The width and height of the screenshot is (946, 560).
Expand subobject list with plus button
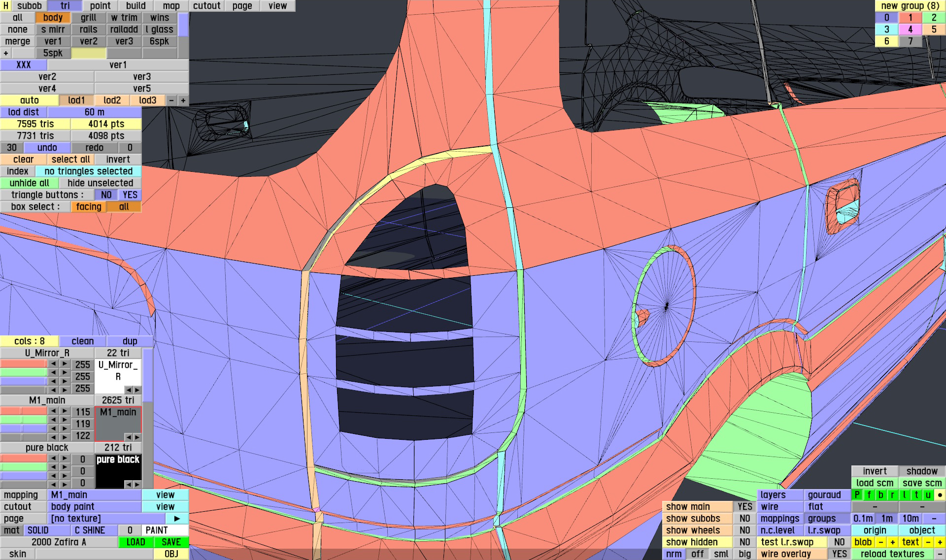[x=6, y=53]
